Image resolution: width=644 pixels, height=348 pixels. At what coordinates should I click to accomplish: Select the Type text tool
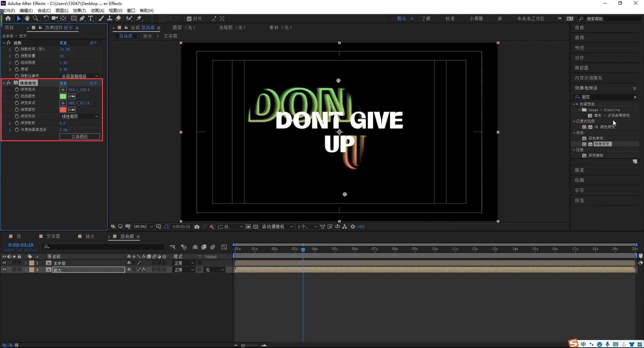91,18
